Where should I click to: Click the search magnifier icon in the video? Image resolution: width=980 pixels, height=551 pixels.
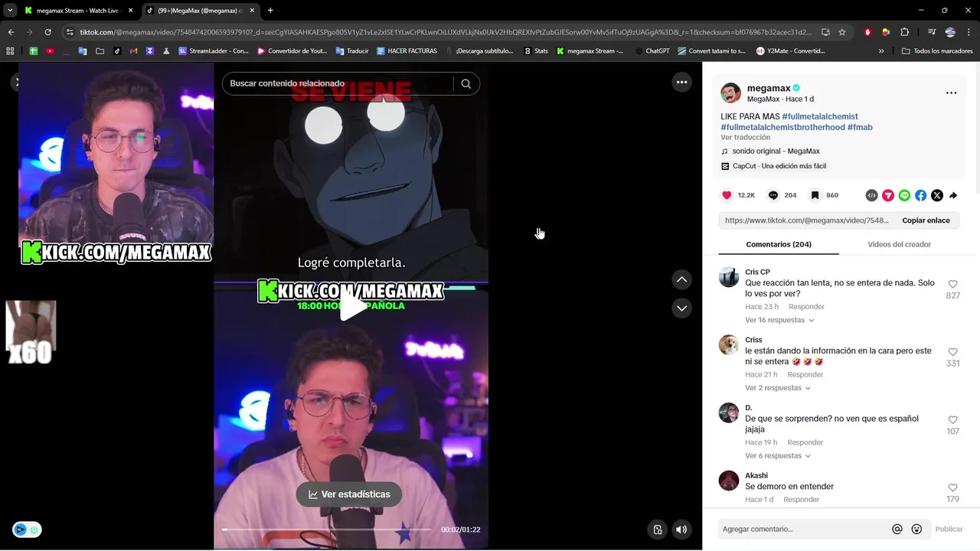coord(466,83)
